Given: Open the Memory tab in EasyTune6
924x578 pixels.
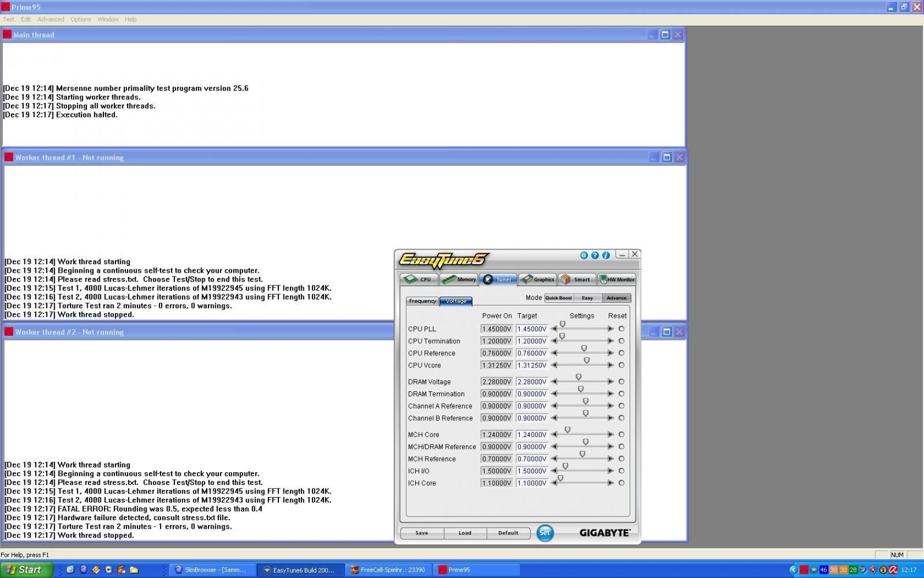Looking at the screenshot, I should click(459, 279).
